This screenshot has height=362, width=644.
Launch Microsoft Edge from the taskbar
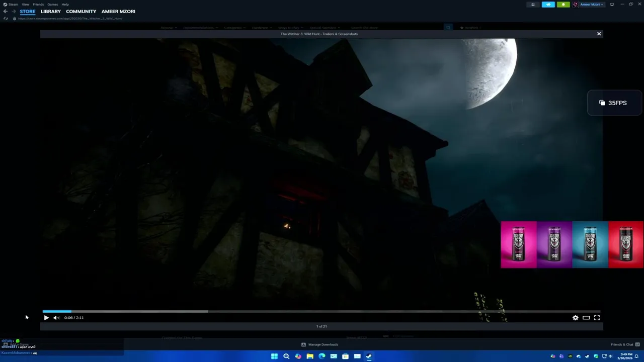322,356
